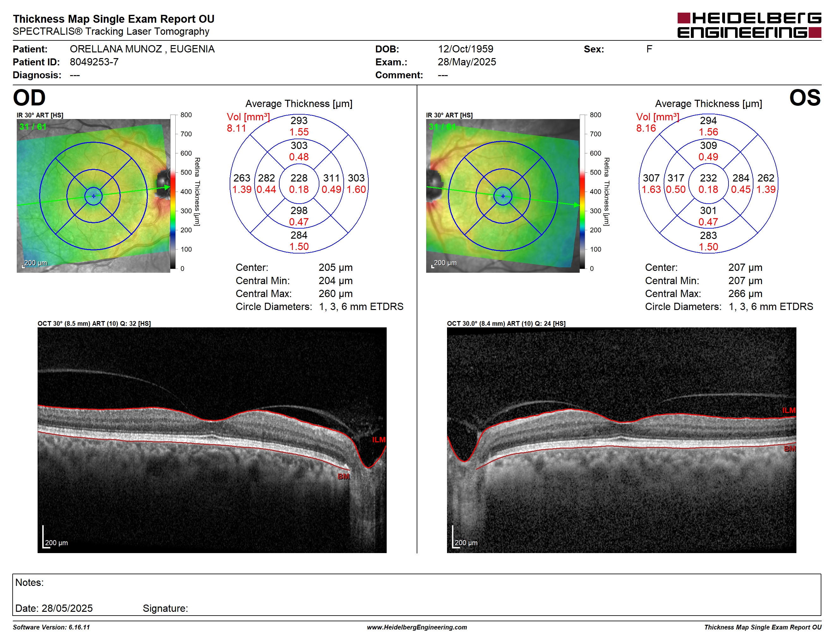Select Patient ID value '8049253-7'

[x=94, y=62]
